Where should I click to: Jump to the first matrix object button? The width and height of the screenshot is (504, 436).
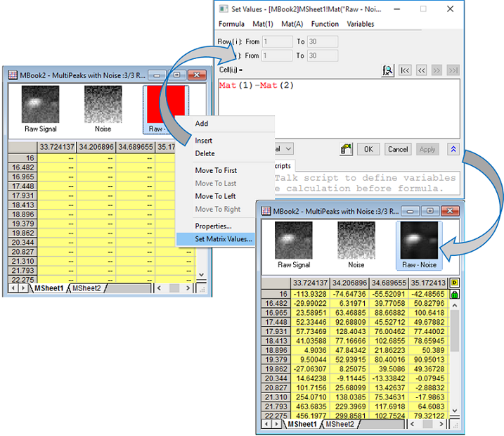tap(406, 70)
